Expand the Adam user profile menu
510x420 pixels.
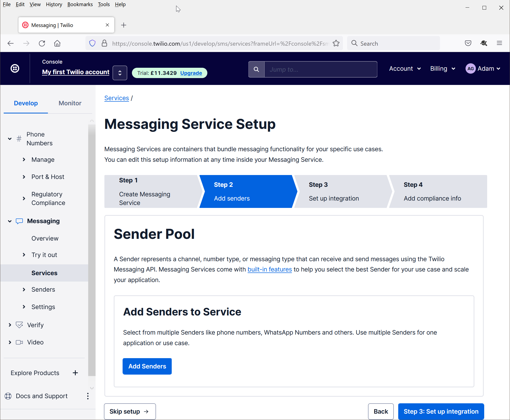tap(483, 69)
